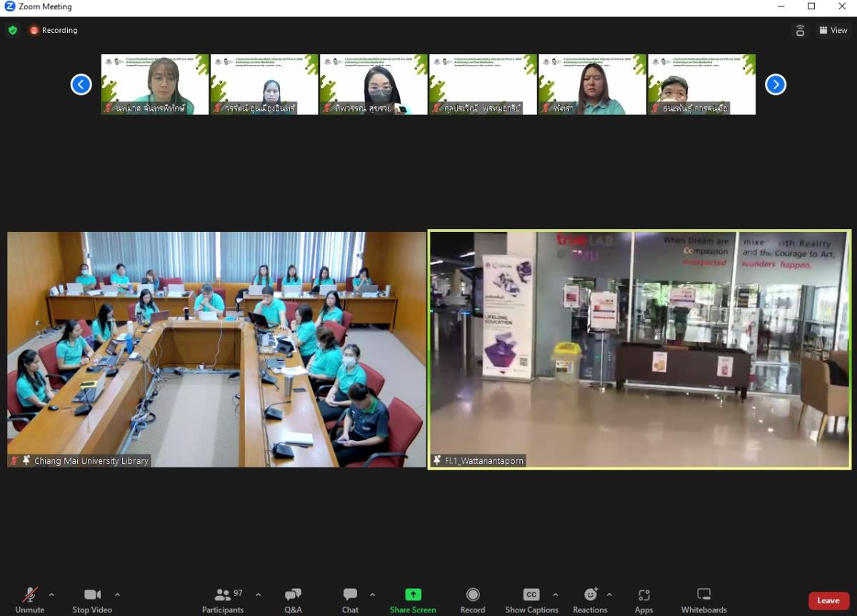
Task: Expand audio options arrow beside Unmute
Action: tap(51, 595)
